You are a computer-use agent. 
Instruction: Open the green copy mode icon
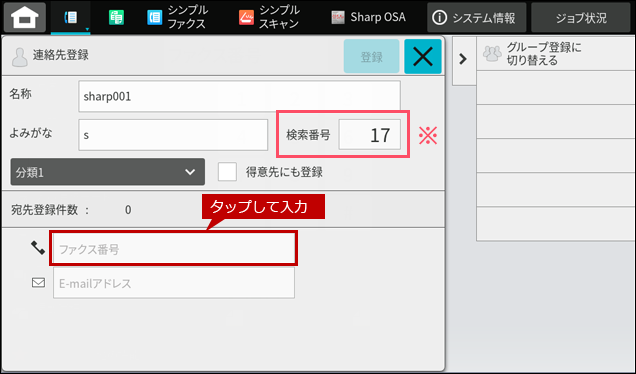pos(116,17)
